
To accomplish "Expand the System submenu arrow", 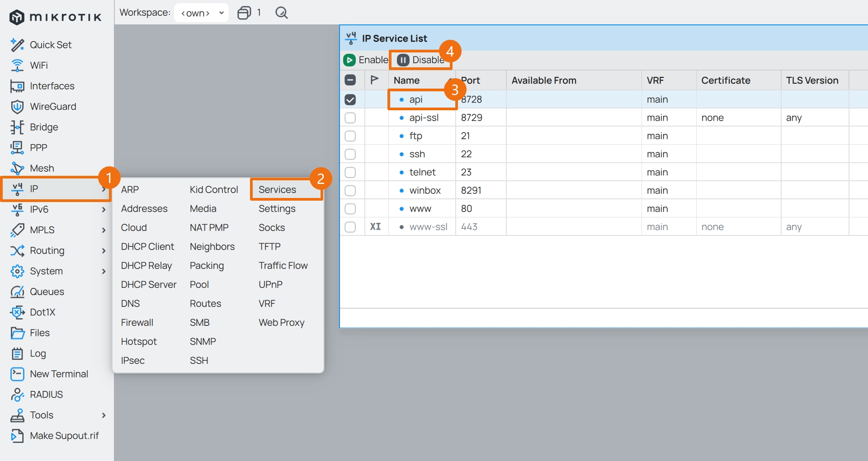I will coord(104,271).
